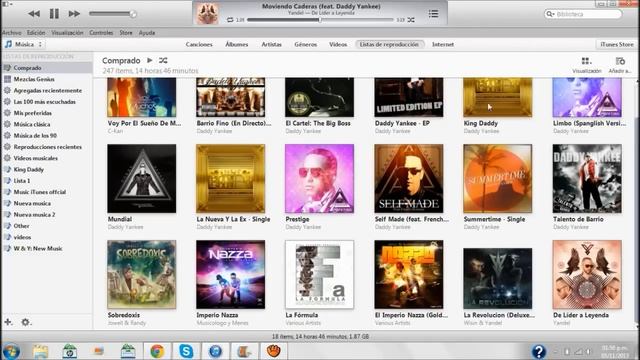Go to the iTunes Store

pyautogui.click(x=617, y=44)
